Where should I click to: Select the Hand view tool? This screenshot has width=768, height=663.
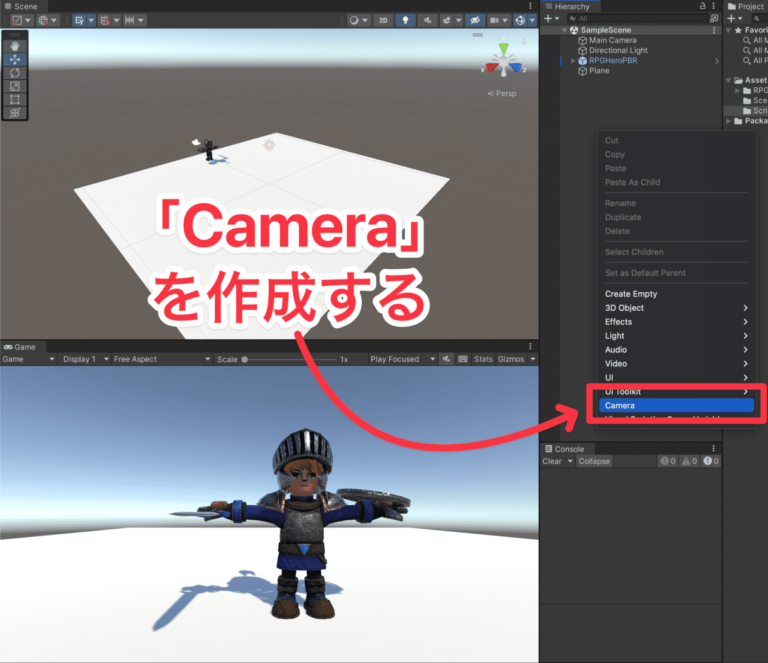point(15,46)
